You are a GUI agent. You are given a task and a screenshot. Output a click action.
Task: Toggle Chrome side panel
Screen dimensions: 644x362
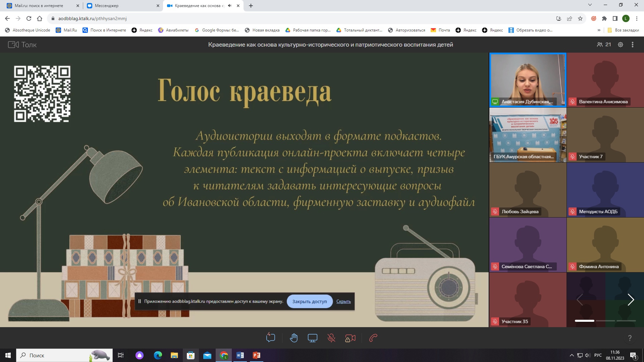(615, 18)
